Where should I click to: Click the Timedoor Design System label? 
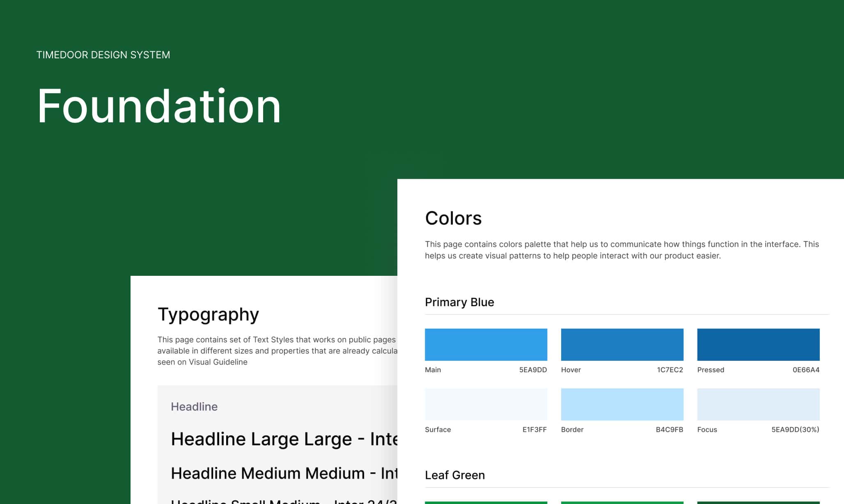(x=103, y=55)
